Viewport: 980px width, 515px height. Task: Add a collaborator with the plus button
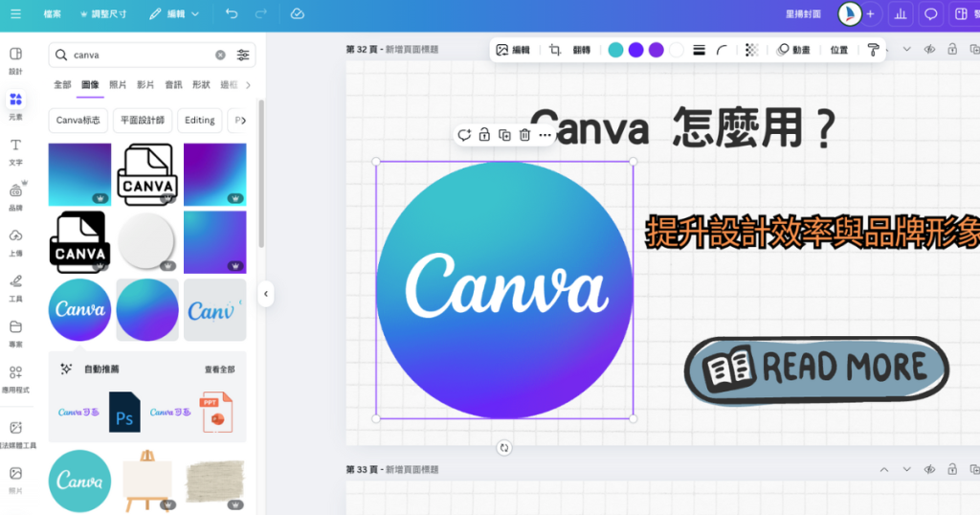click(x=870, y=13)
